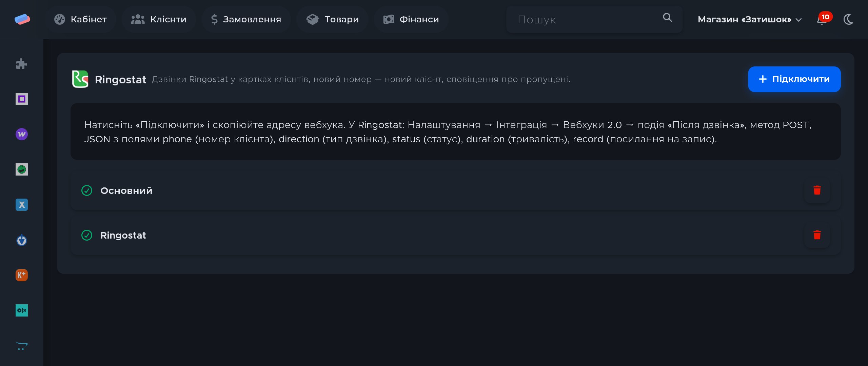Open the shopping cart integration icon in sidebar
Screen dimensions: 868x366
21,346
